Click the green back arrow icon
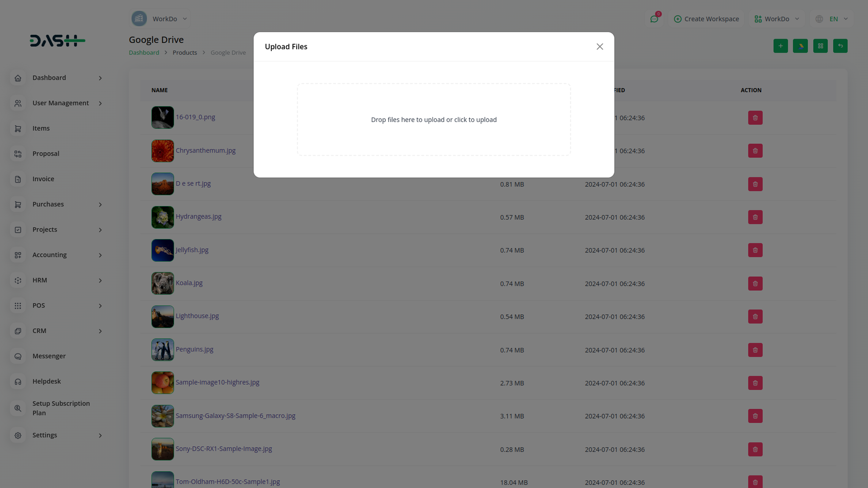 [840, 46]
